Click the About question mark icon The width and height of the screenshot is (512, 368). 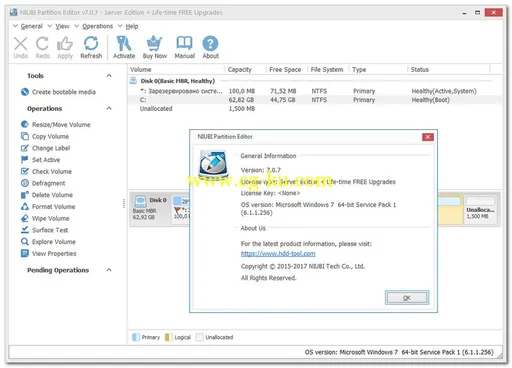tap(210, 44)
